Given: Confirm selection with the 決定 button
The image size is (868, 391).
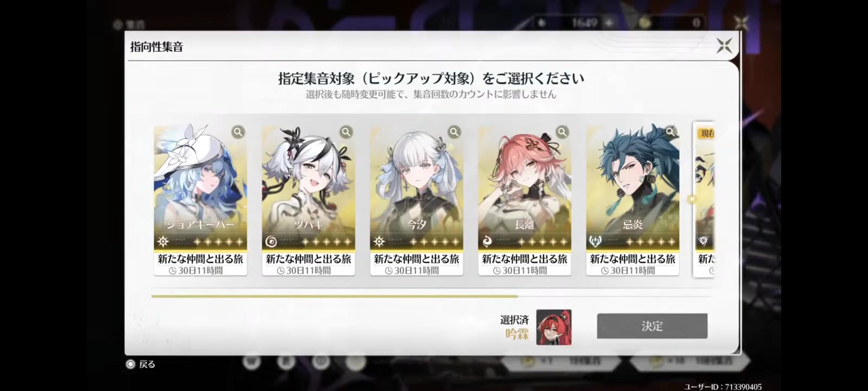Looking at the screenshot, I should click(x=652, y=326).
